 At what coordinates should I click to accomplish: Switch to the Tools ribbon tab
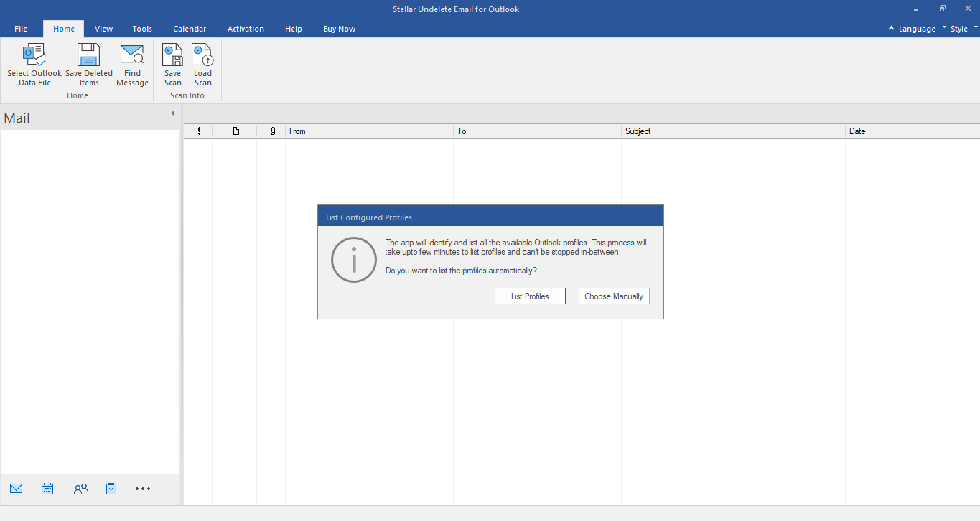click(141, 29)
